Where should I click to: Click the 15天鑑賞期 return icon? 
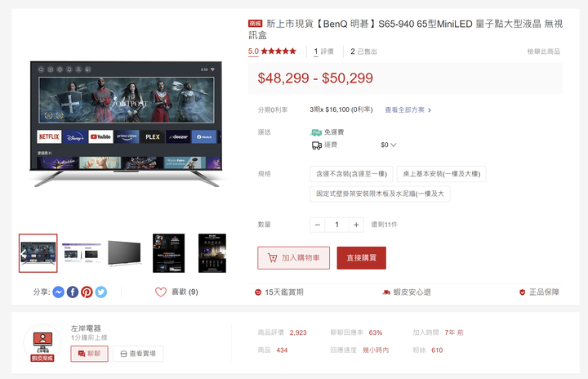click(x=258, y=292)
